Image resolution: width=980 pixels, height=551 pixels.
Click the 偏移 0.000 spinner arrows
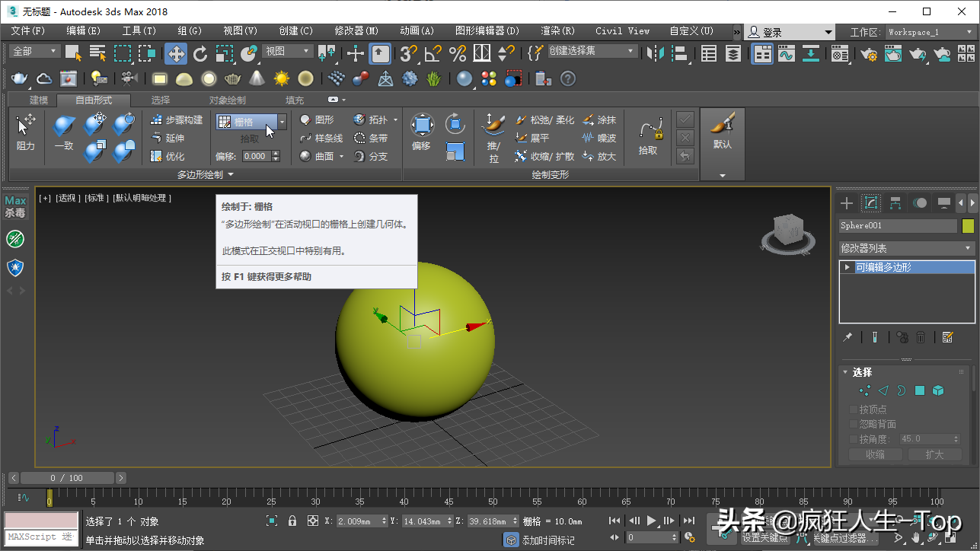click(276, 156)
